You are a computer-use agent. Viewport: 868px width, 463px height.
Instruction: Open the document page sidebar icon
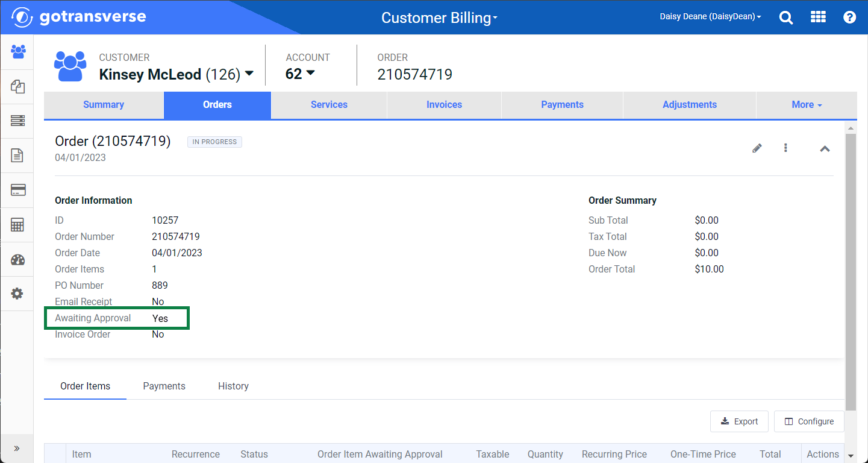[17, 156]
